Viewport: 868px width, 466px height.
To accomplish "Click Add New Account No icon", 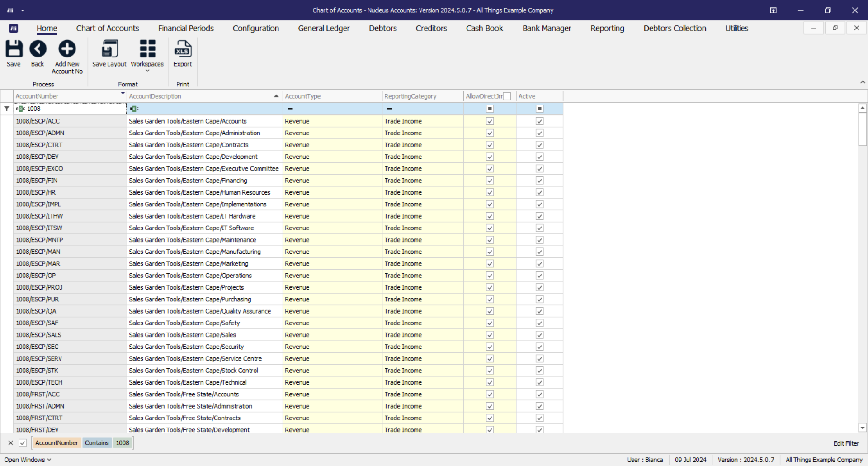I will [67, 49].
